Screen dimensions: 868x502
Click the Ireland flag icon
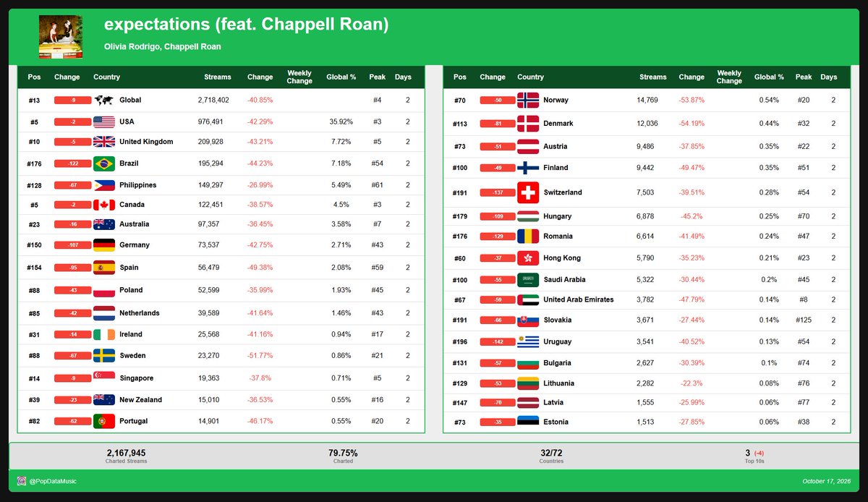point(104,335)
